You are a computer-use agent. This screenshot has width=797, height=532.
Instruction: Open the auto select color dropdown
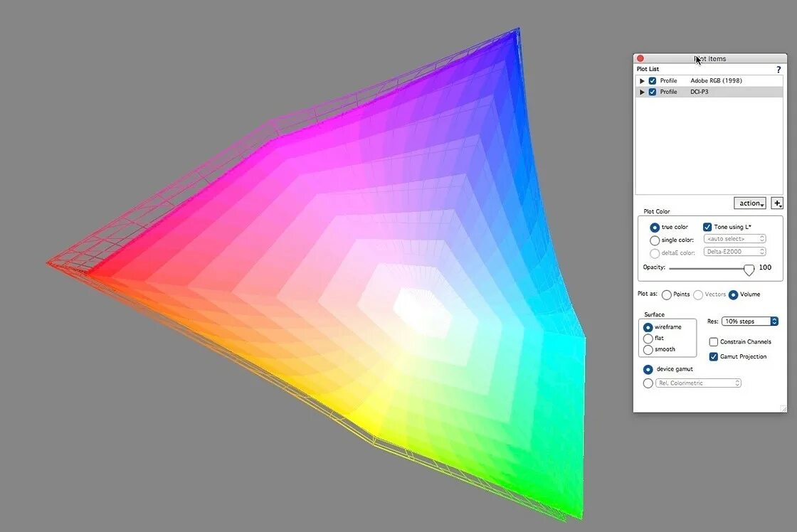[734, 239]
